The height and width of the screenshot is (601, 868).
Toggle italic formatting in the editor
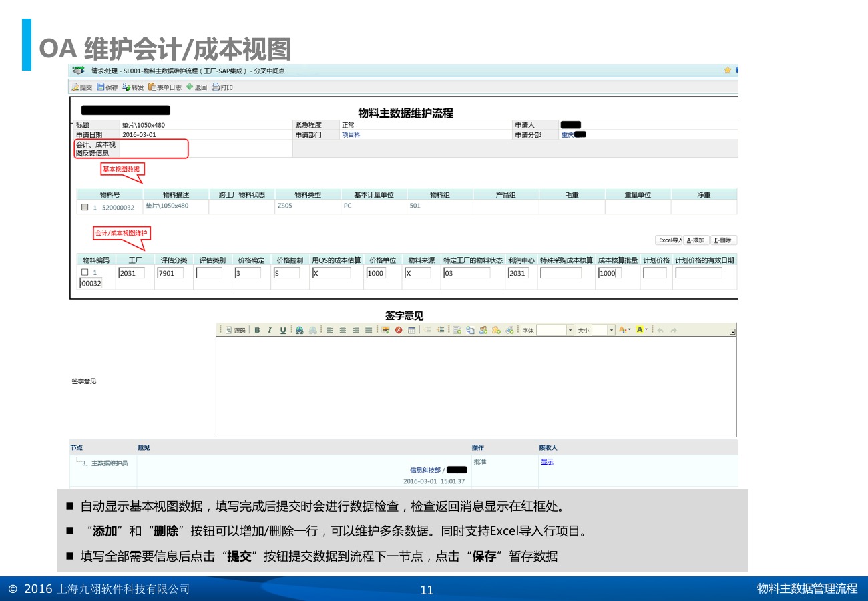coord(270,330)
